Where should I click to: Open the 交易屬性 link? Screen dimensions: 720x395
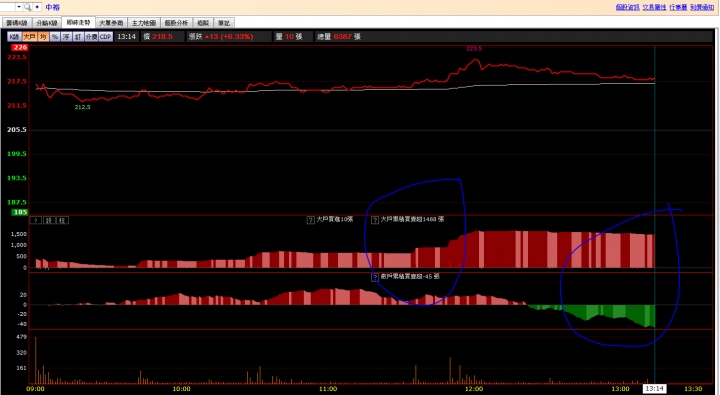coord(654,7)
